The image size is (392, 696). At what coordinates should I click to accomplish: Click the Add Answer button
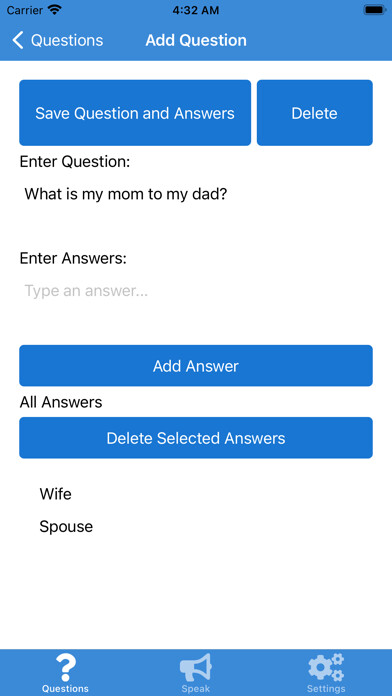click(196, 366)
